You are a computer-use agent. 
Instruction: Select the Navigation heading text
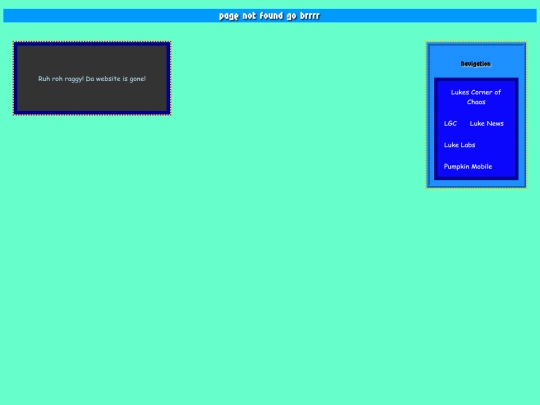coord(476,64)
